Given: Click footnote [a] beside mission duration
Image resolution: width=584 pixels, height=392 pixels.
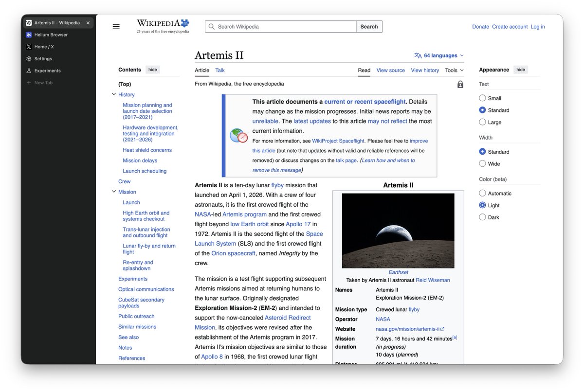Looking at the screenshot, I should 455,337.
